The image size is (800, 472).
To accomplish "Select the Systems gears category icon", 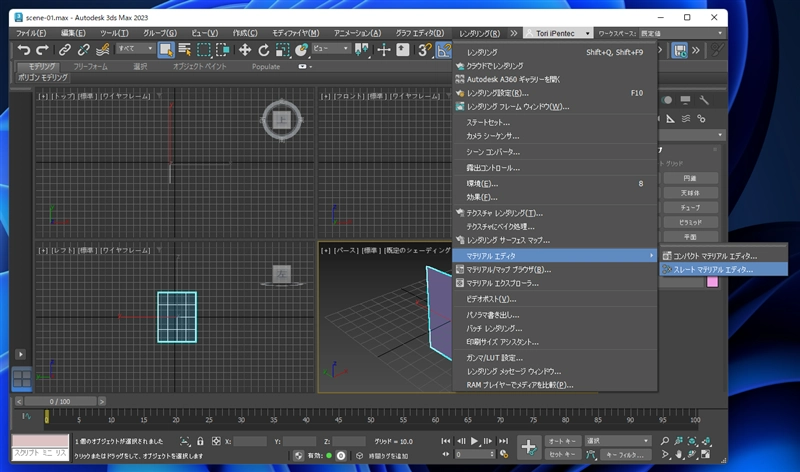I will point(702,119).
